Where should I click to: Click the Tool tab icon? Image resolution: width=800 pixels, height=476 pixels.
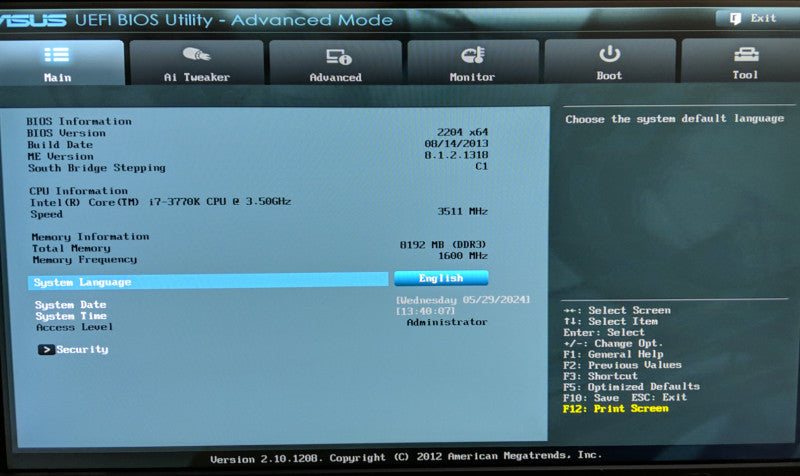point(746,54)
